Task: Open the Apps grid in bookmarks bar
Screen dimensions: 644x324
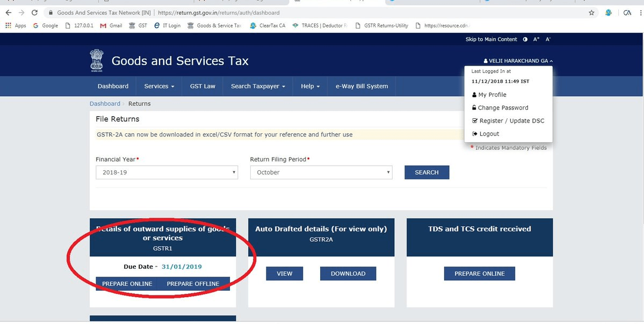Action: click(16, 25)
